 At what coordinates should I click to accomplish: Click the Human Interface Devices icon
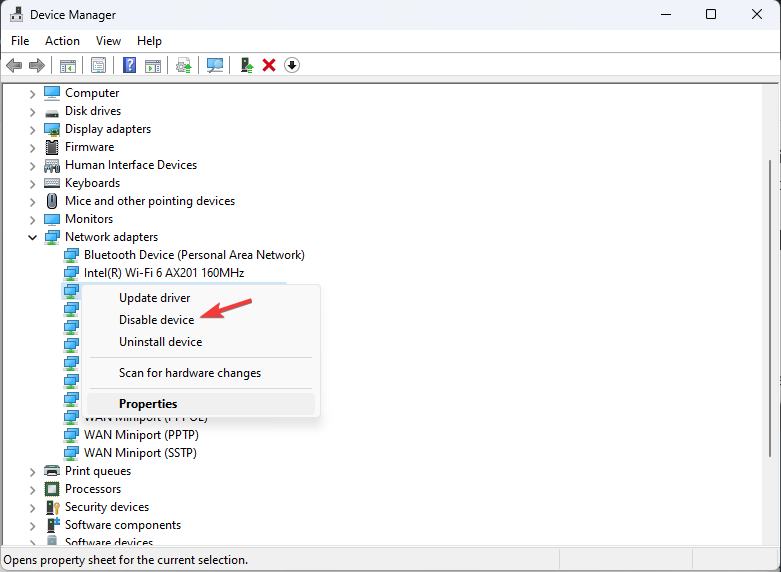52,165
